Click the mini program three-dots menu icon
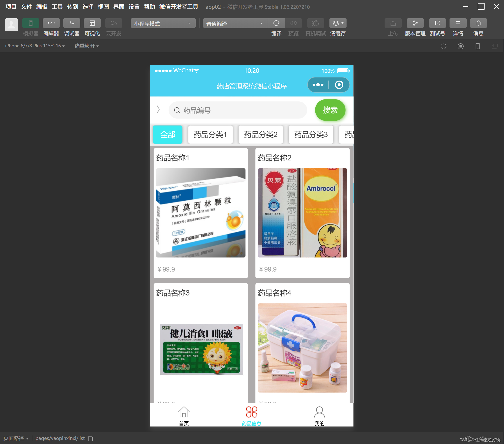The height and width of the screenshot is (444, 504). click(x=318, y=85)
